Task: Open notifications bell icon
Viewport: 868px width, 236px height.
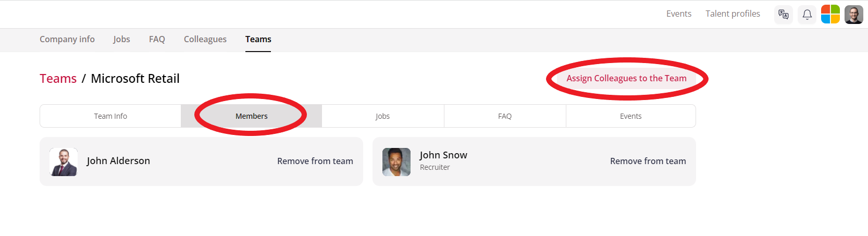Action: point(807,14)
